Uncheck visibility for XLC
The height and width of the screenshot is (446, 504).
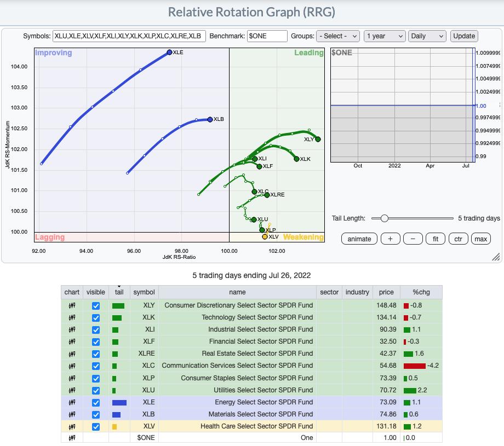tap(96, 366)
